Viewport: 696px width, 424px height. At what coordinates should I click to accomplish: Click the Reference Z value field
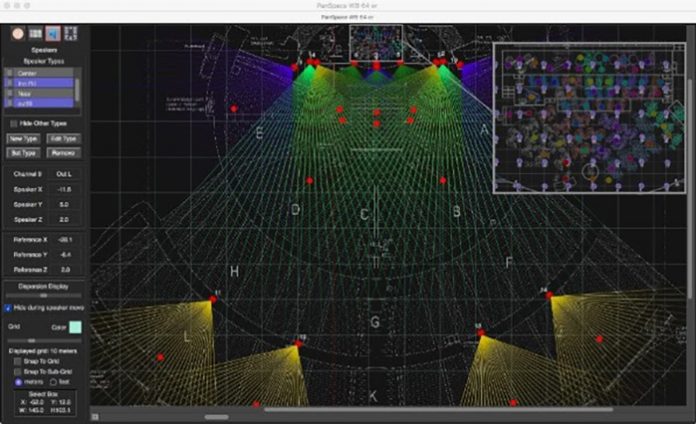[x=65, y=270]
